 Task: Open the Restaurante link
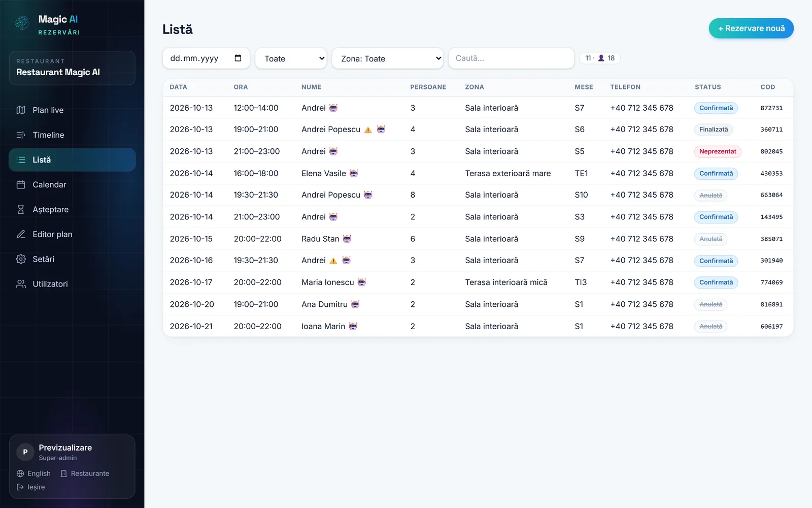[x=85, y=473]
